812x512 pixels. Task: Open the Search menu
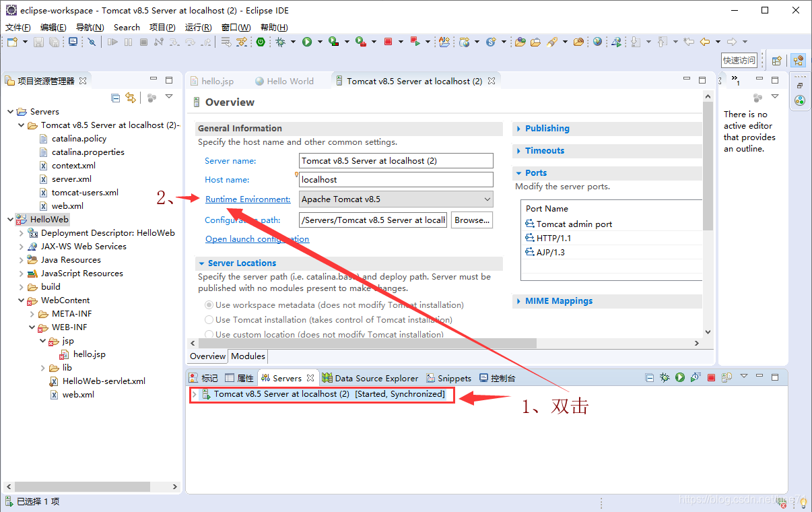tap(127, 27)
